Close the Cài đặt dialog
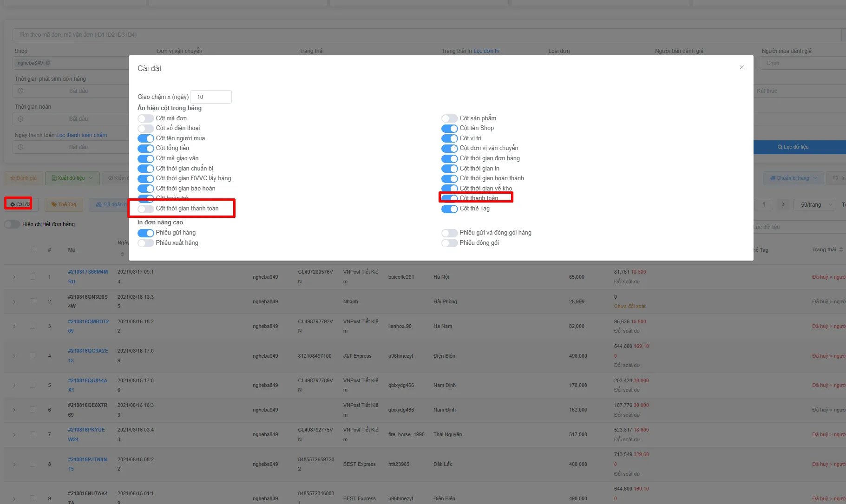The height and width of the screenshot is (504, 846). 741,67
